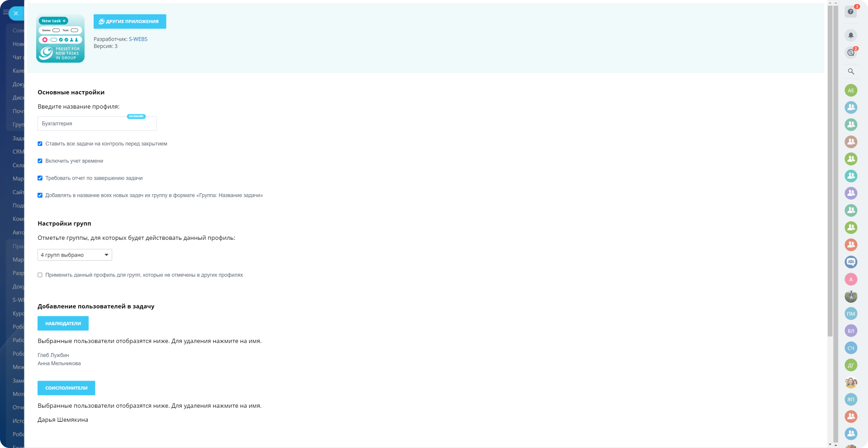
Task: Open the dark blue group conversation avatar
Action: (851, 262)
